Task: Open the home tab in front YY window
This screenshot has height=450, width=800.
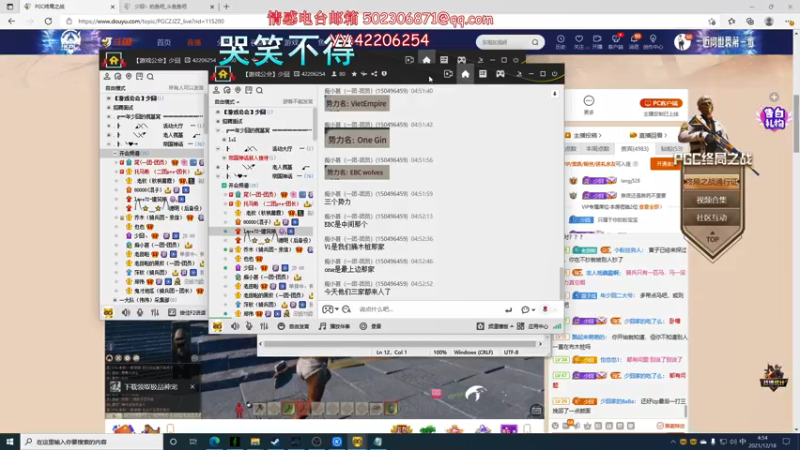Action: (465, 74)
